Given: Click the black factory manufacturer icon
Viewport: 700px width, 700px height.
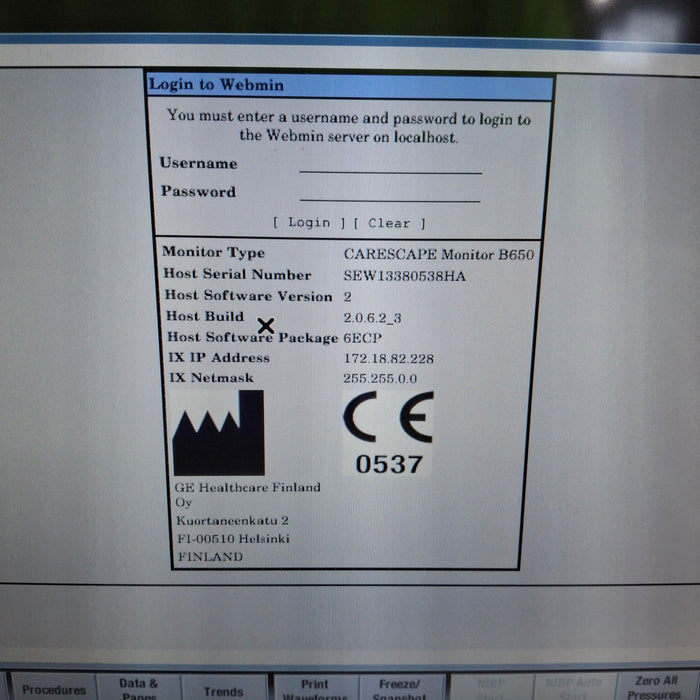Looking at the screenshot, I should pyautogui.click(x=218, y=433).
